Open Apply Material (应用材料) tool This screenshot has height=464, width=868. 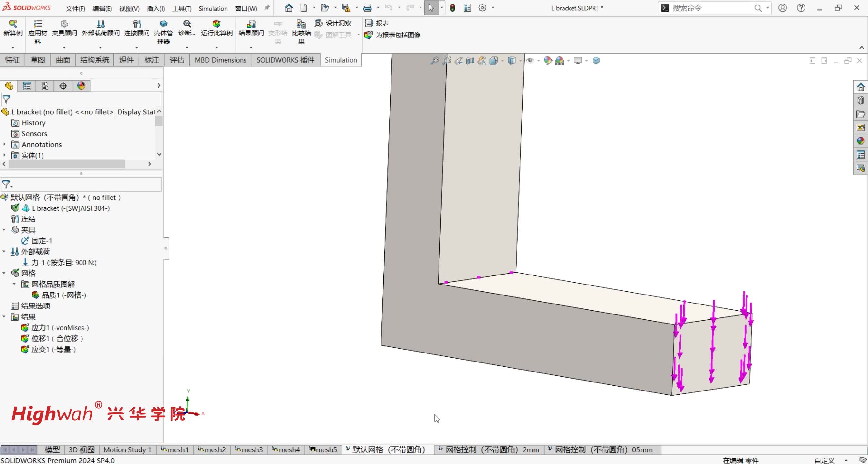coord(37,24)
